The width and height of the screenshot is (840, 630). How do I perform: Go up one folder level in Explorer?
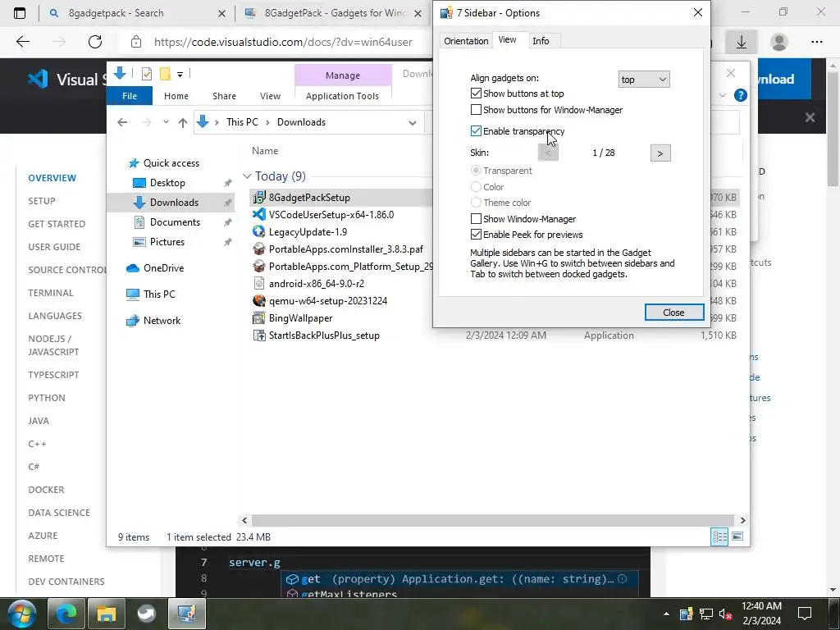(x=183, y=123)
